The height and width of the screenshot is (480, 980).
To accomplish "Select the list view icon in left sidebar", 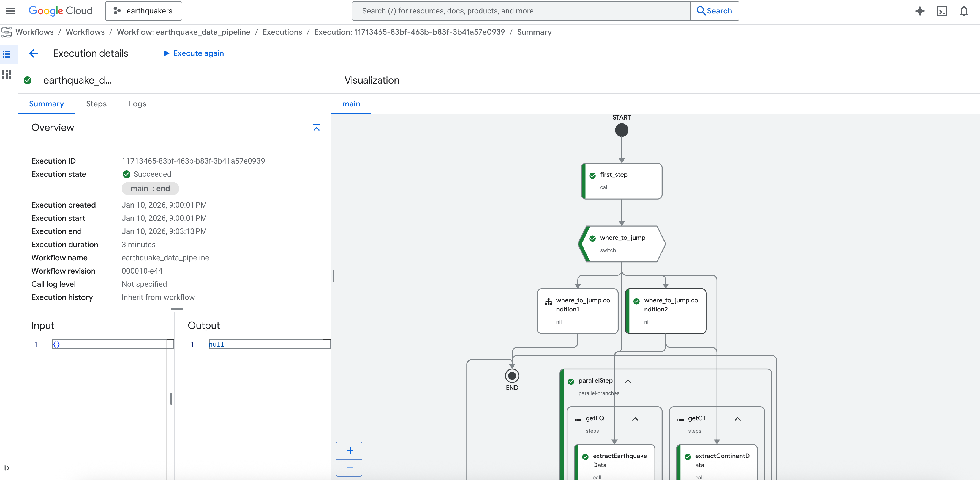I will tap(7, 54).
